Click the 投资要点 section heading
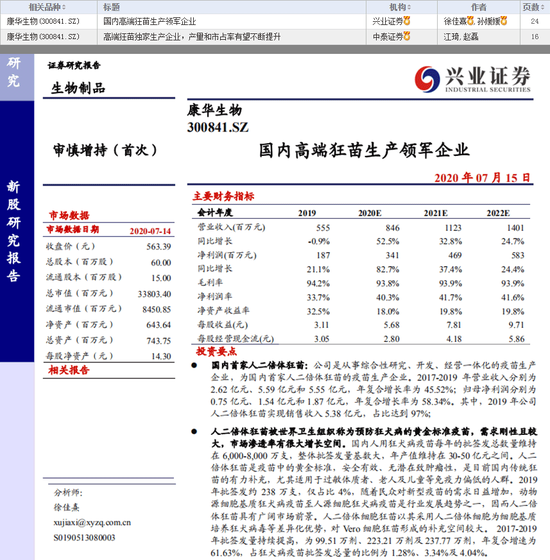This screenshot has height=560, width=550. tap(216, 351)
